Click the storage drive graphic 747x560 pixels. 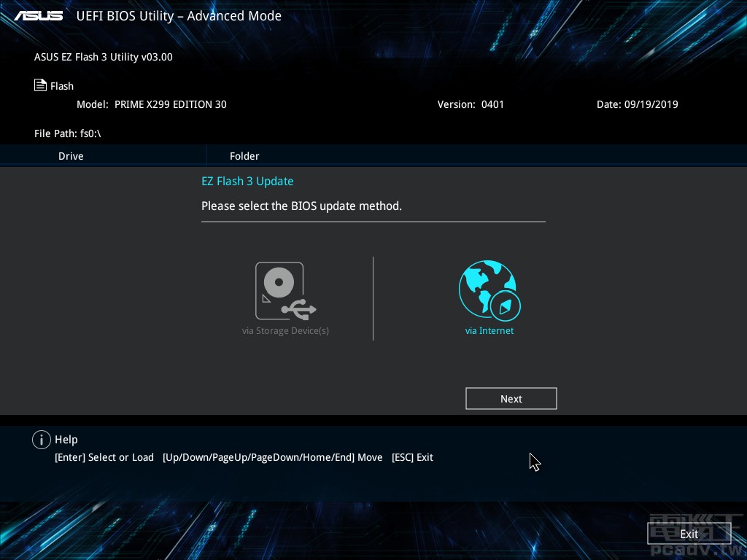click(279, 289)
